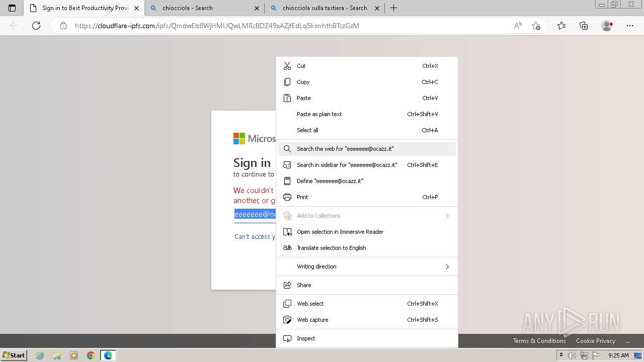Screen dimensions: 644x362
Task: Open Settings and more menu
Action: (x=630, y=26)
